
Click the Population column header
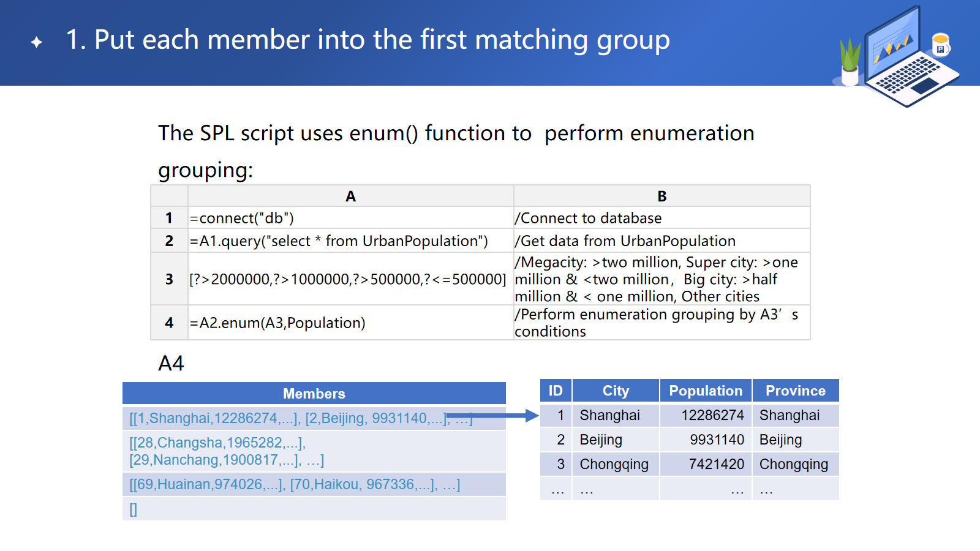pyautogui.click(x=706, y=391)
